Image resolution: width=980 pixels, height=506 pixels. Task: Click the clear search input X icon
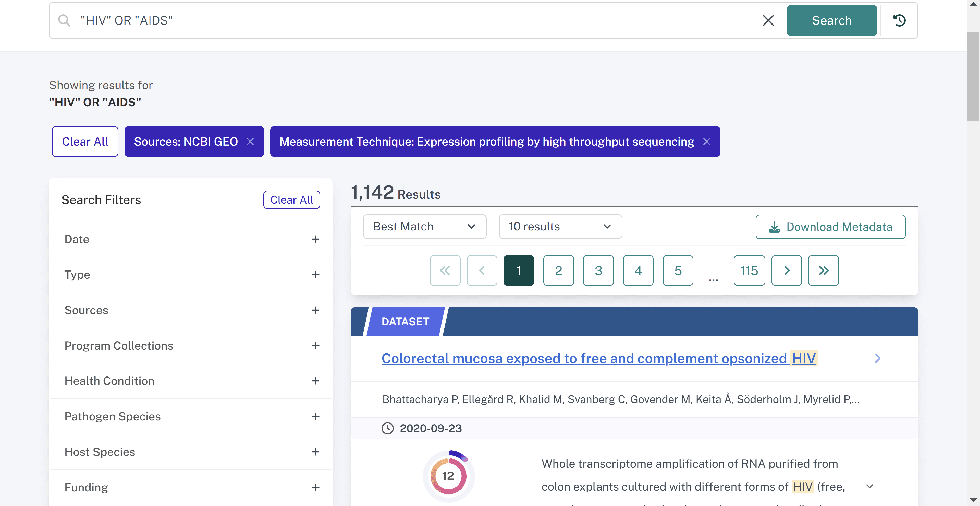[768, 19]
